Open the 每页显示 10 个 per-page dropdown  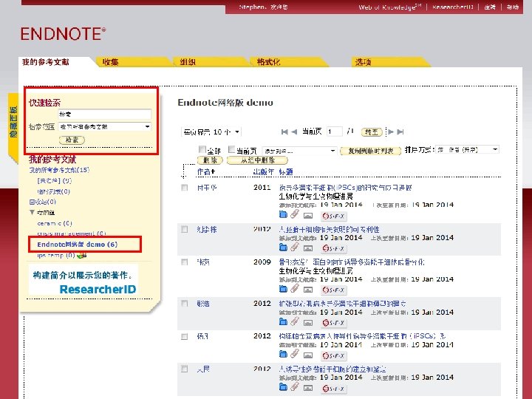pos(211,132)
